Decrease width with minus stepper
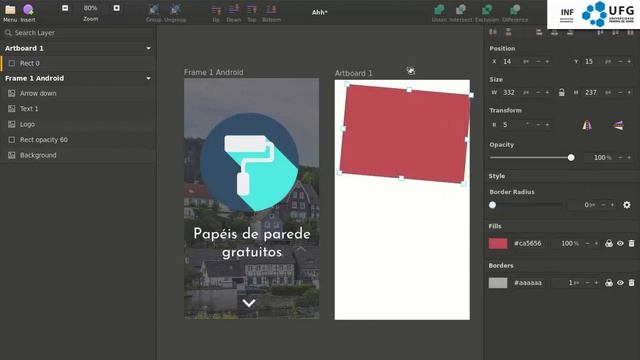Viewport: 640px width, 360px height. [538, 93]
